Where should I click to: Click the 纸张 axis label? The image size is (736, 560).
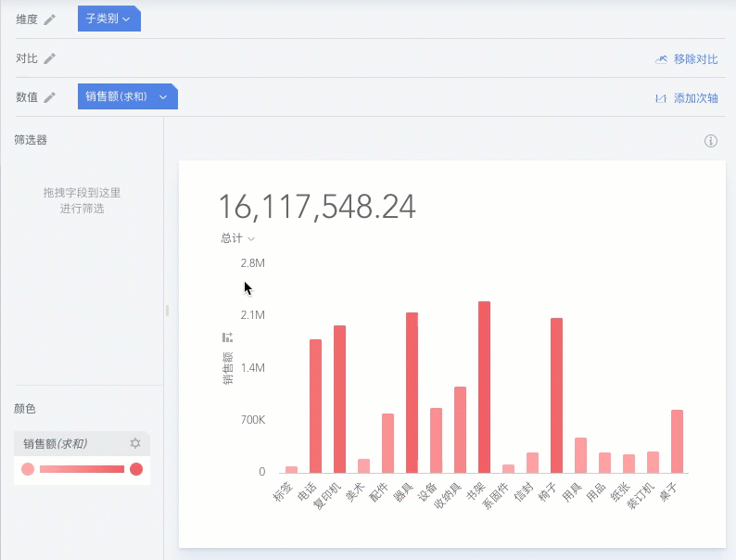pyautogui.click(x=619, y=491)
